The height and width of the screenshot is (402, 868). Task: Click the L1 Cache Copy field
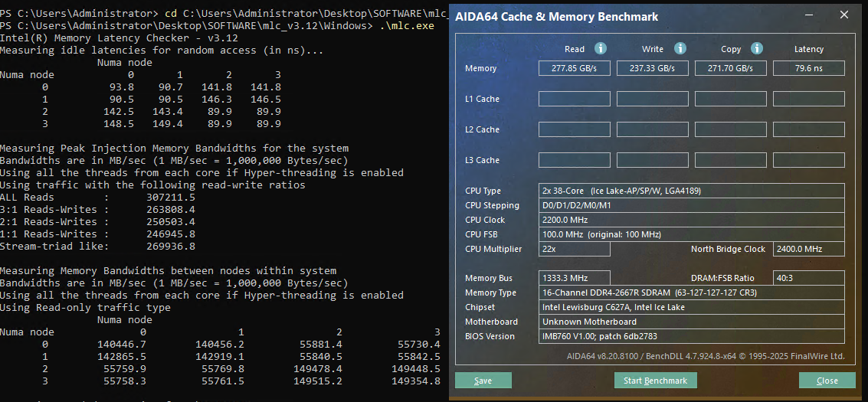pyautogui.click(x=731, y=99)
